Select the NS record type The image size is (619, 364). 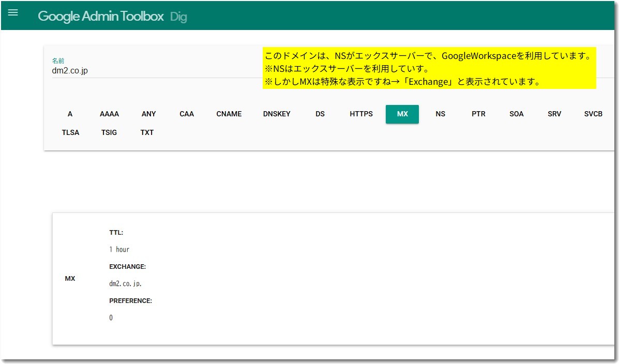[441, 114]
